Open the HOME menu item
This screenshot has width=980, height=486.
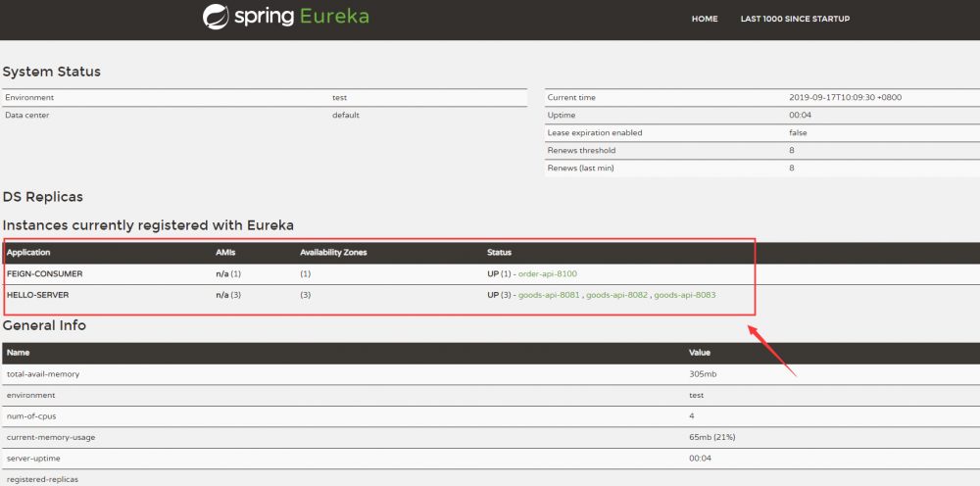(x=705, y=19)
